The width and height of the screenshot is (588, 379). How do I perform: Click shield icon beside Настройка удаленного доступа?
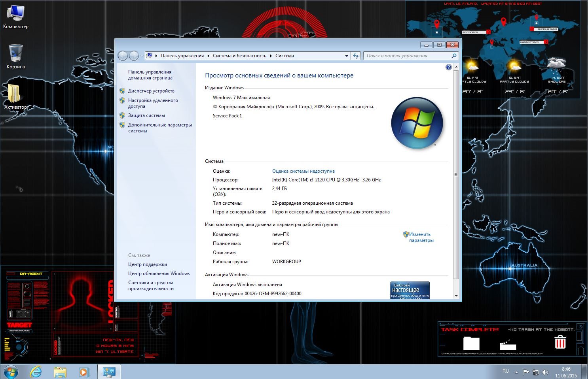[x=122, y=100]
